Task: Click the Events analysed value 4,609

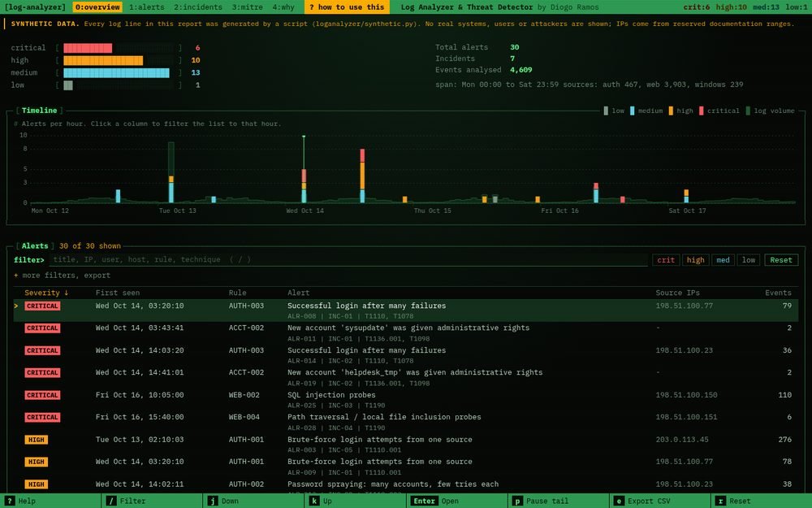Action: tap(521, 70)
